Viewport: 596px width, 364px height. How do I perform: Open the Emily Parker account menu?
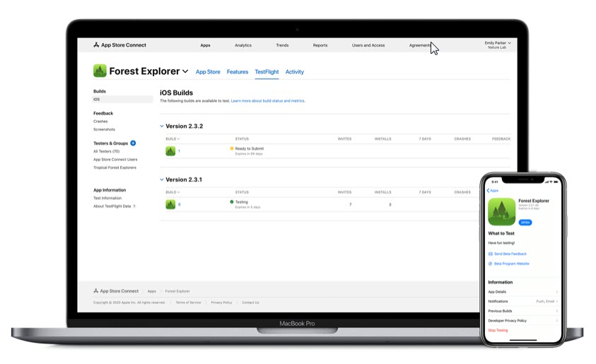pyautogui.click(x=498, y=45)
